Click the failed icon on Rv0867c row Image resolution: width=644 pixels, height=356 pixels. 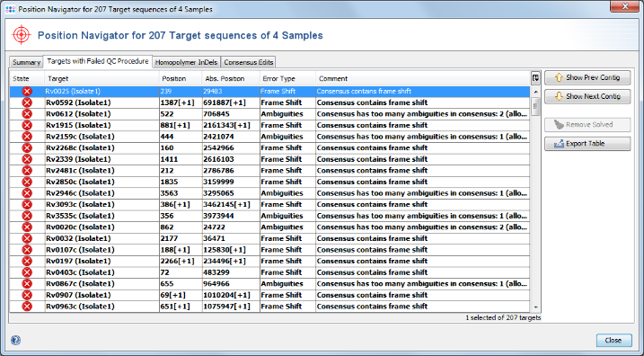tap(27, 284)
